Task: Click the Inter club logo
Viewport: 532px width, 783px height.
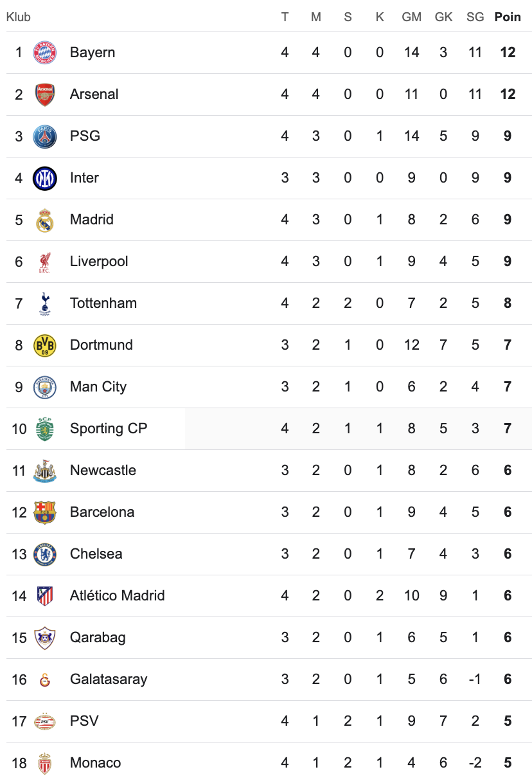Action: [x=45, y=178]
